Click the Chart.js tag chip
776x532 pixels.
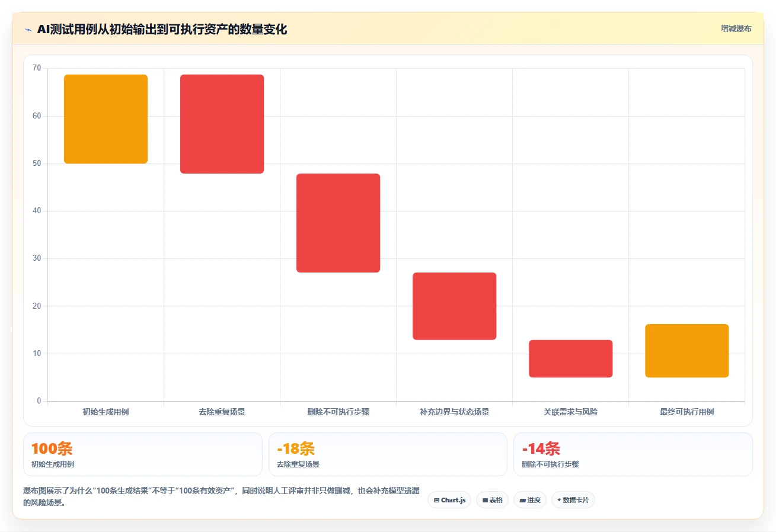coord(449,500)
